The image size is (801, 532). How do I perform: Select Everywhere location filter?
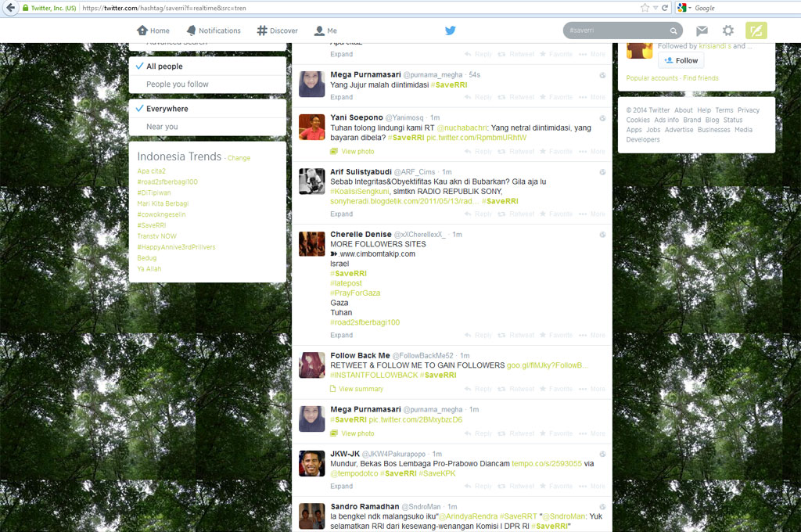[207, 109]
